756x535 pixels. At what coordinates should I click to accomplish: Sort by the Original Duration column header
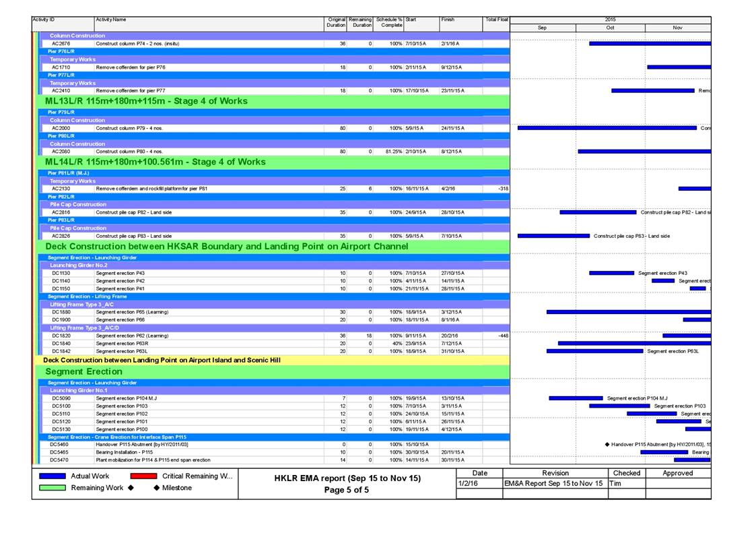335,24
